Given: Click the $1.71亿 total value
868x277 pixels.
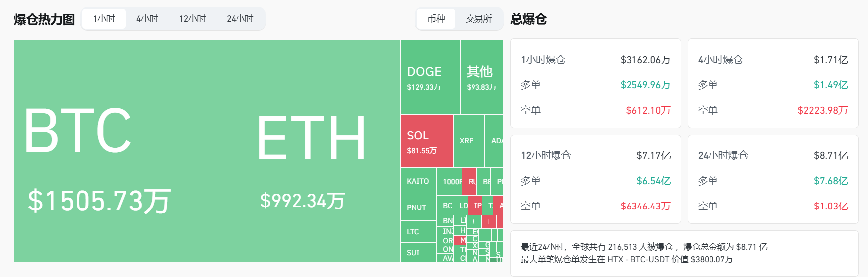Looking at the screenshot, I should [831, 60].
